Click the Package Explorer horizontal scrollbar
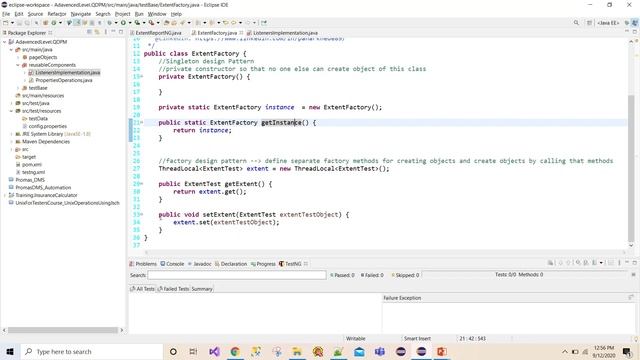Image resolution: width=640 pixels, height=360 pixels. tap(63, 330)
